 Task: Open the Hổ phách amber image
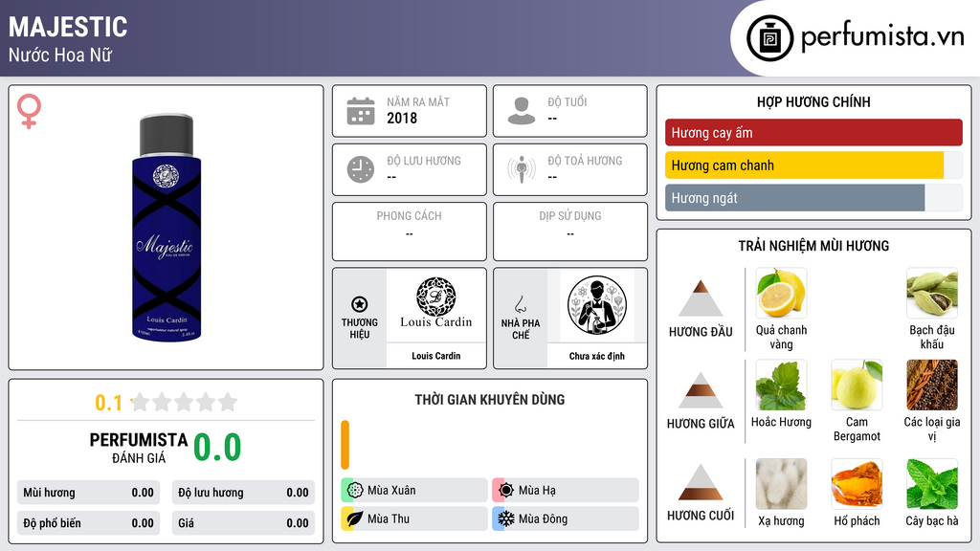click(x=857, y=484)
